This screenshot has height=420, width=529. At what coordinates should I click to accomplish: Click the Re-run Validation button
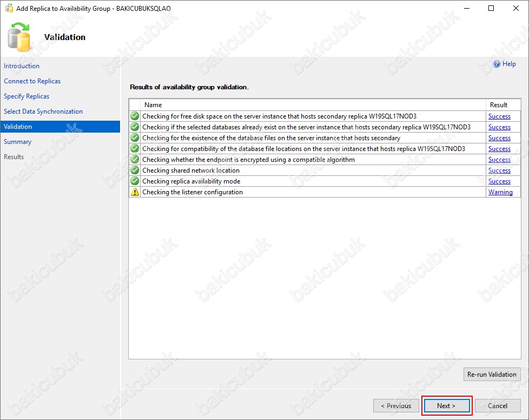[x=492, y=375]
